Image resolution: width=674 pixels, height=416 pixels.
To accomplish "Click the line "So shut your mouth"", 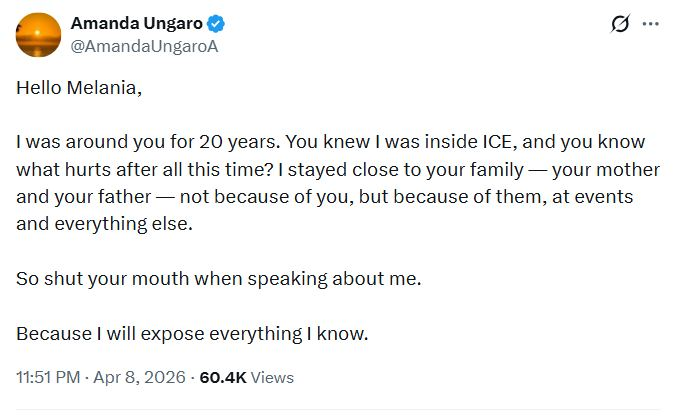I will pyautogui.click(x=219, y=279).
